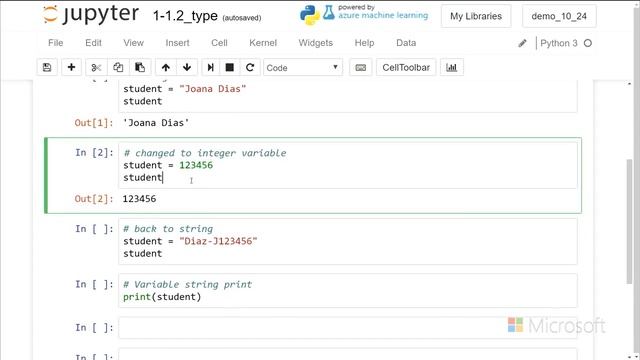The height and width of the screenshot is (360, 640).
Task: Move selected cell up arrow
Action: [166, 67]
